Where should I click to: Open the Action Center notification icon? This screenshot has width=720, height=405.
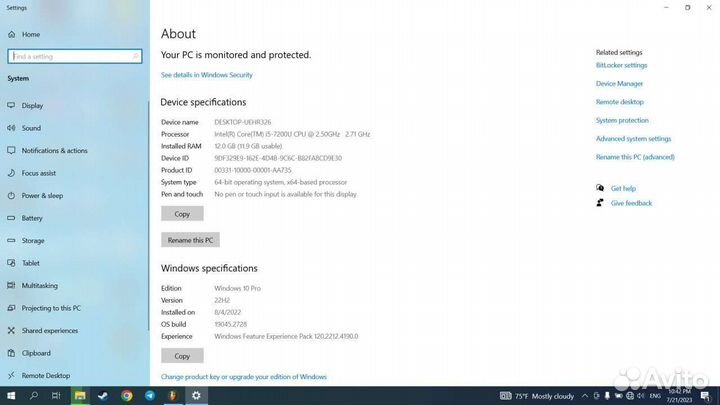pyautogui.click(x=705, y=396)
